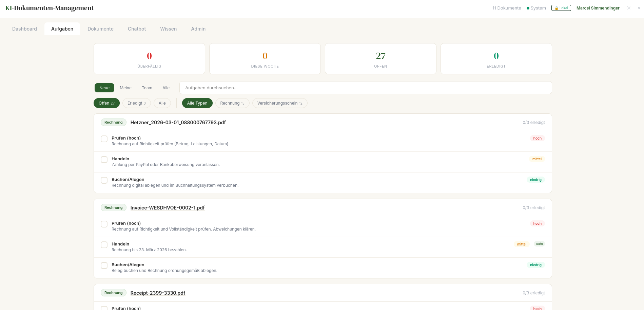Click the 'hoch' priority badge for Hetzner
The height and width of the screenshot is (310, 644).
537,138
